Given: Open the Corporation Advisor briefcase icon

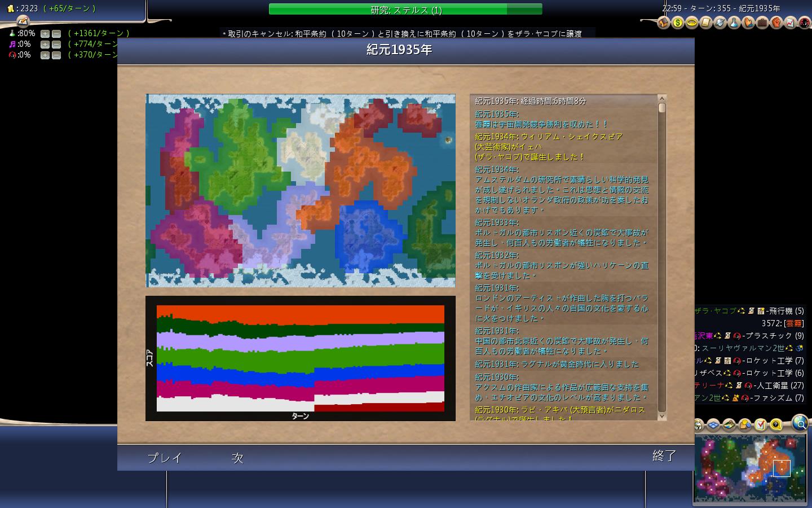Looking at the screenshot, I should point(762,23).
